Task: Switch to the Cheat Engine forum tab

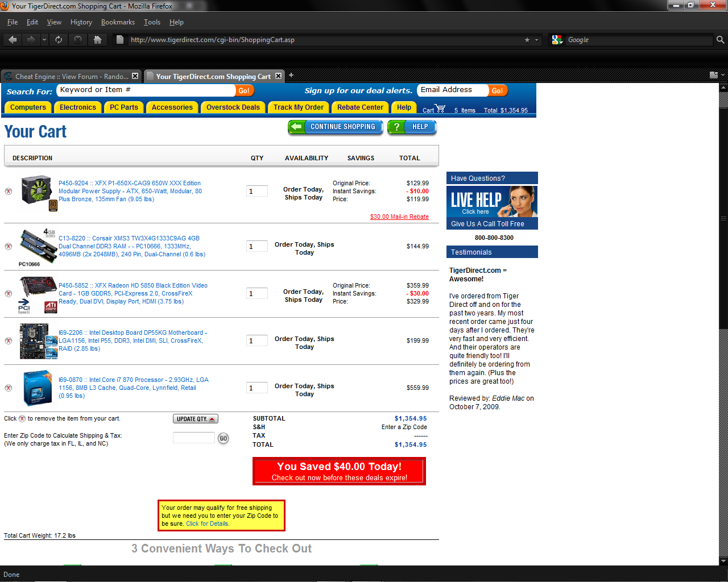Action: coord(71,76)
